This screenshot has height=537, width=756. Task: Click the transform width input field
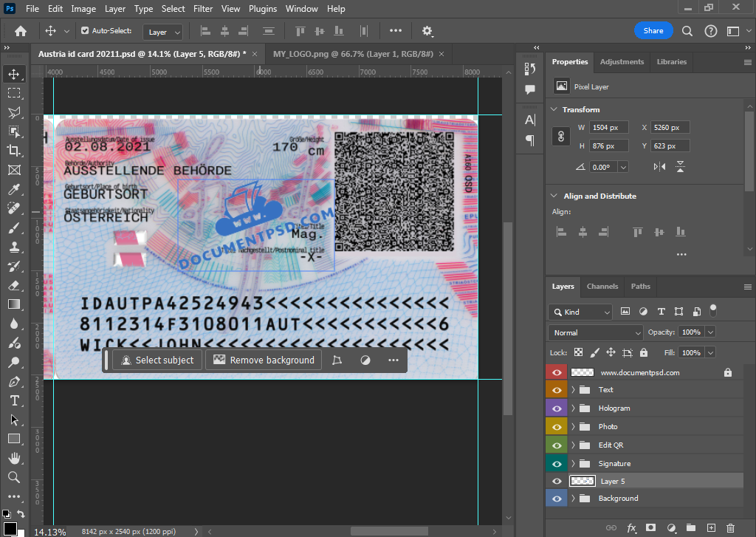[x=608, y=127]
